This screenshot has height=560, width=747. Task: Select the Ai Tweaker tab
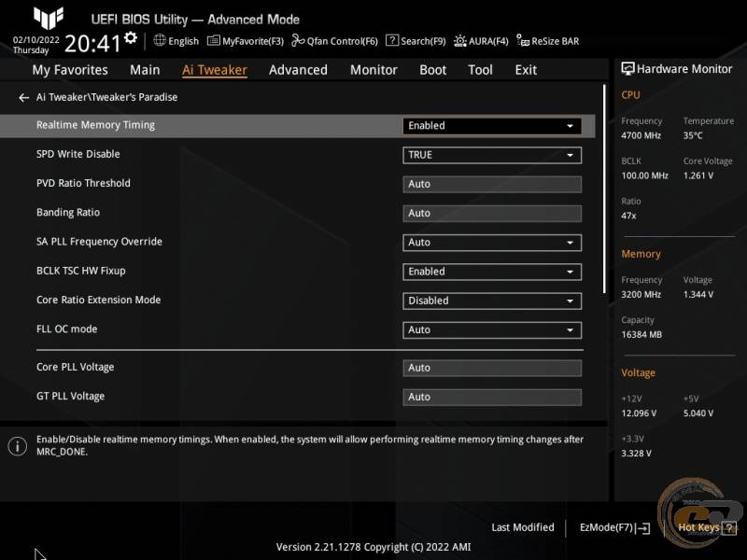[x=215, y=70]
